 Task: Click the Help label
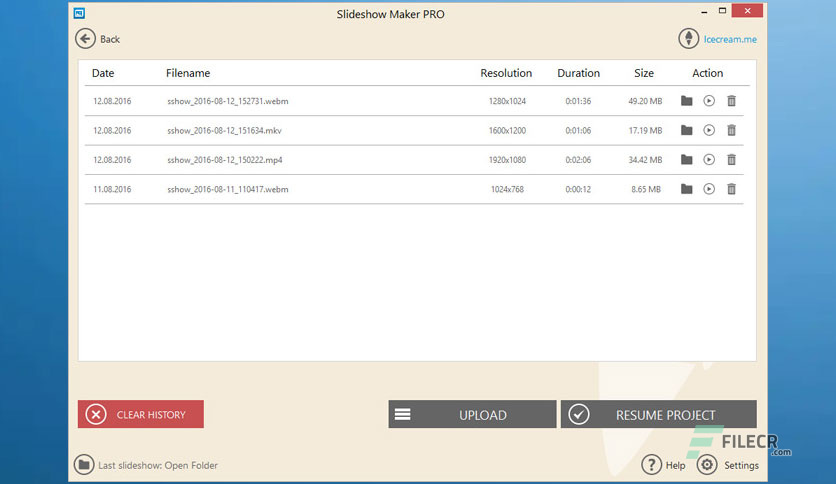(675, 465)
